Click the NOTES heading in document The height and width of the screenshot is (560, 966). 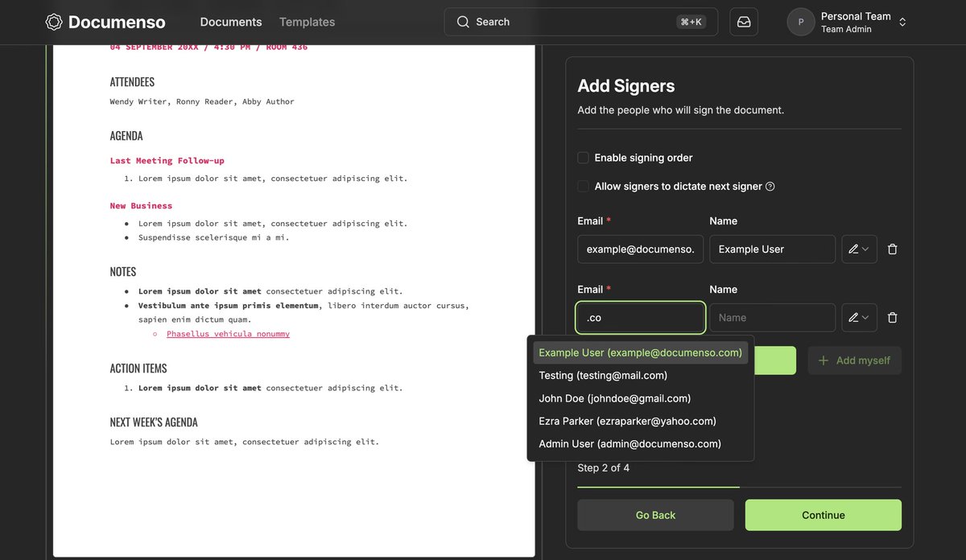[123, 272]
